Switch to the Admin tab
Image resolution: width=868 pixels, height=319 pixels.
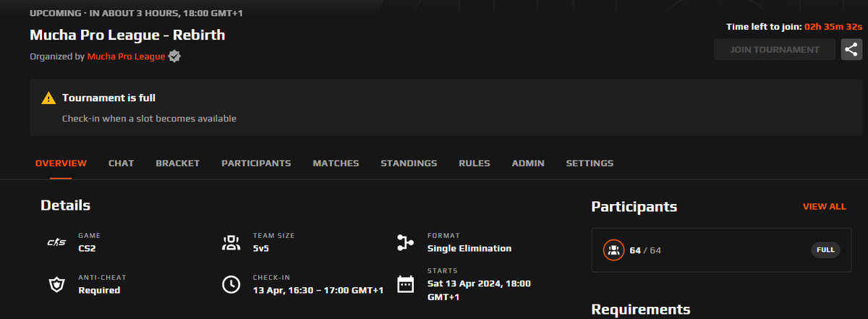point(528,163)
